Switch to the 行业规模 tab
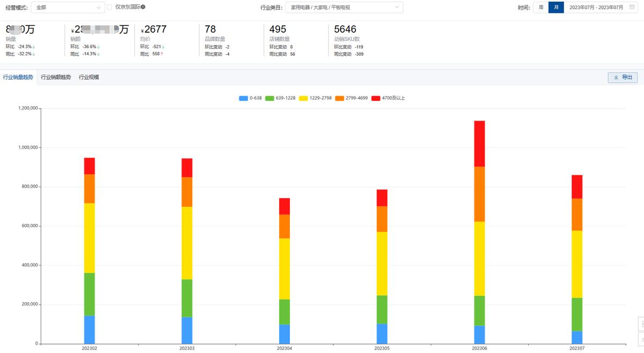 (x=89, y=77)
